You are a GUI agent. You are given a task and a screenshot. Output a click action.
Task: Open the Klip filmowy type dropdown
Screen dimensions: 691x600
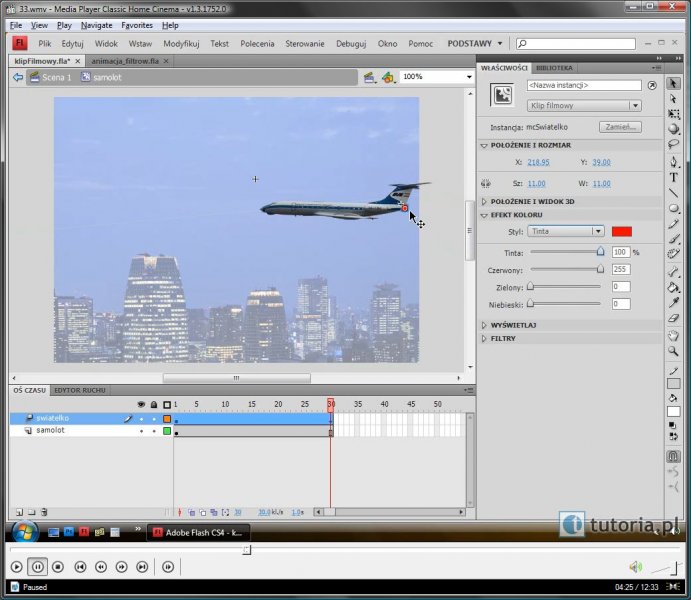pos(583,105)
